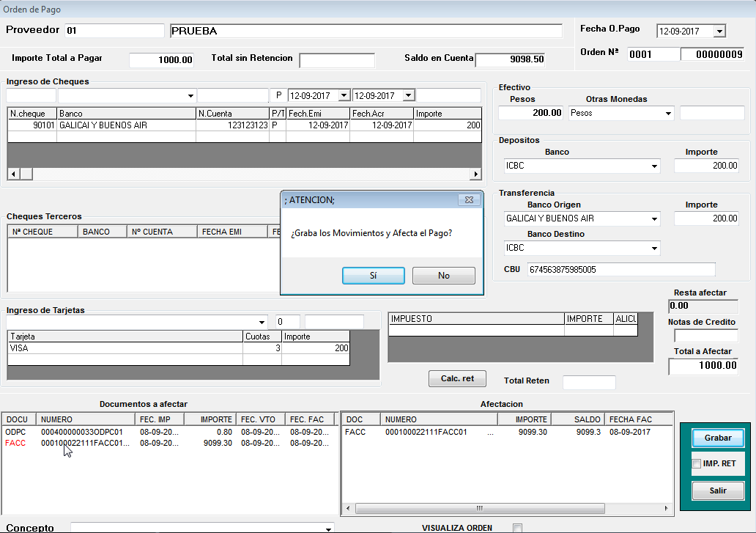The width and height of the screenshot is (756, 533).
Task: Click the IMPUESTO column header
Action: 476,319
